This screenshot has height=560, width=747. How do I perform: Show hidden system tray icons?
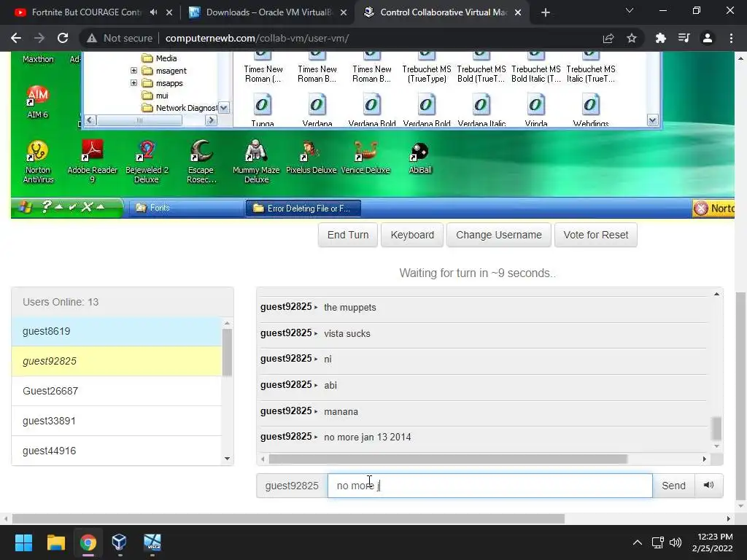point(637,542)
